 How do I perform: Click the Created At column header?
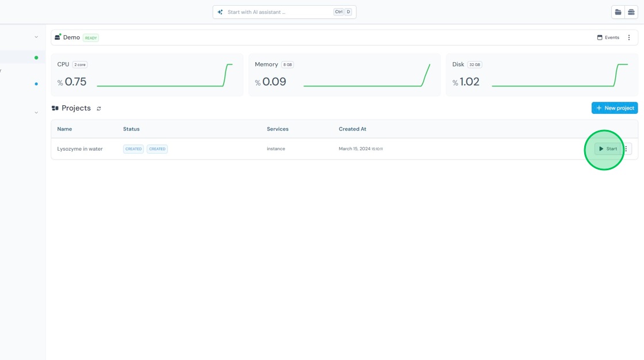pyautogui.click(x=352, y=129)
